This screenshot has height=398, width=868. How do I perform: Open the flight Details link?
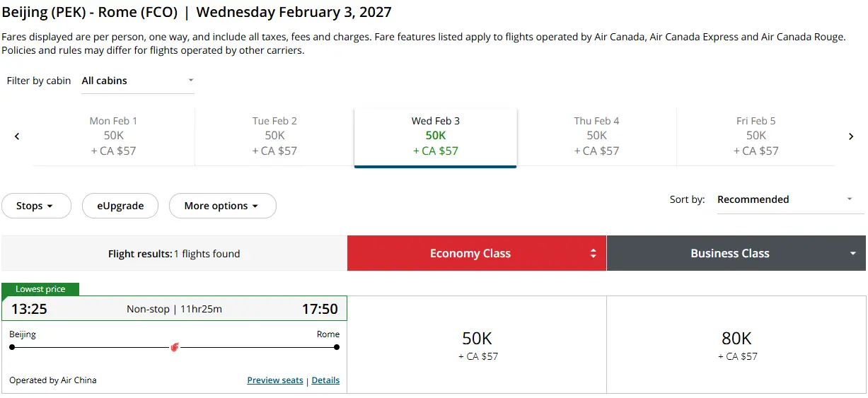pos(325,380)
